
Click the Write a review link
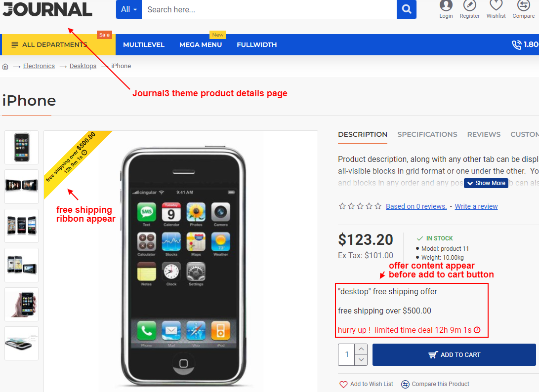tap(476, 206)
